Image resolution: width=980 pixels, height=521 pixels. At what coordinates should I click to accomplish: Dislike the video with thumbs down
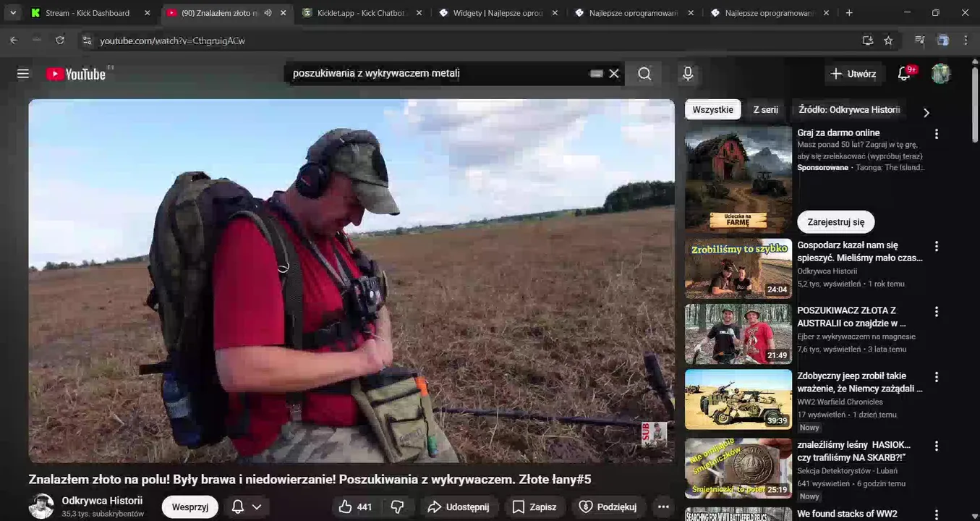click(x=397, y=507)
